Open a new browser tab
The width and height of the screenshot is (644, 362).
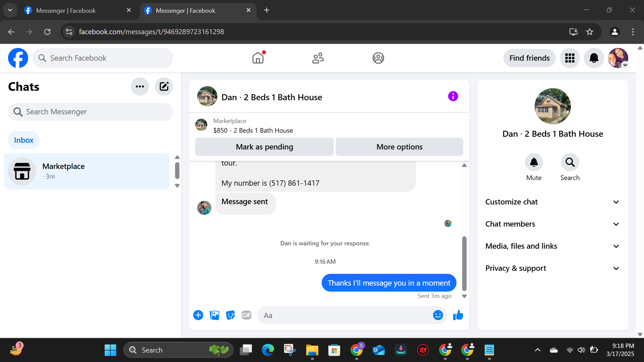(267, 10)
